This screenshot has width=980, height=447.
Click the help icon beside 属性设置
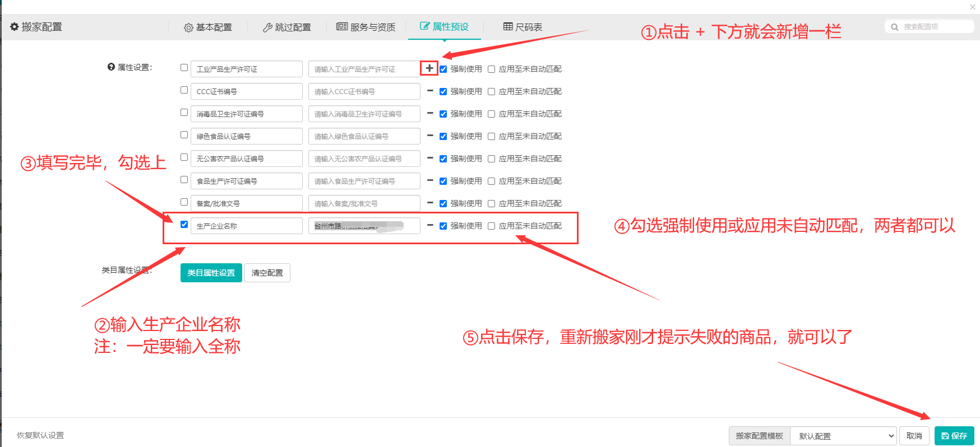coord(111,67)
